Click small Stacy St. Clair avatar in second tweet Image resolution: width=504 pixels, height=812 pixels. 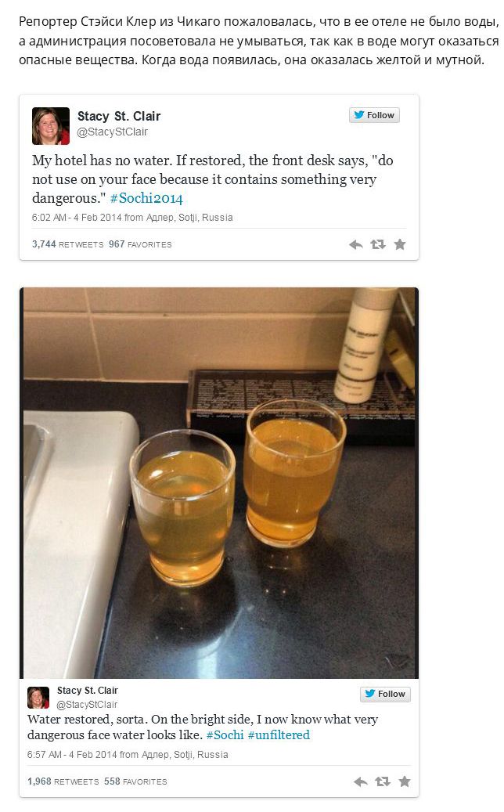38,698
